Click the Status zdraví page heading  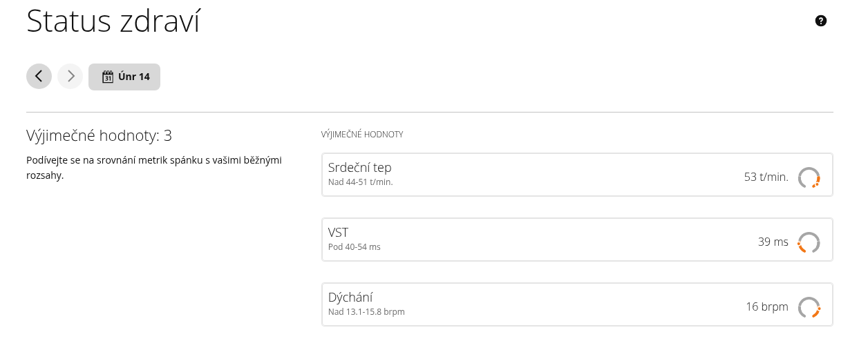click(113, 22)
